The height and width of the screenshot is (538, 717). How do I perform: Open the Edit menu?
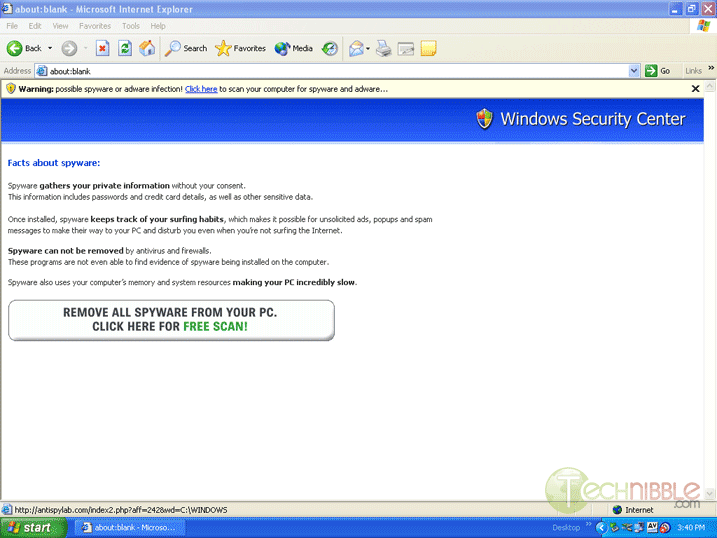tap(35, 26)
